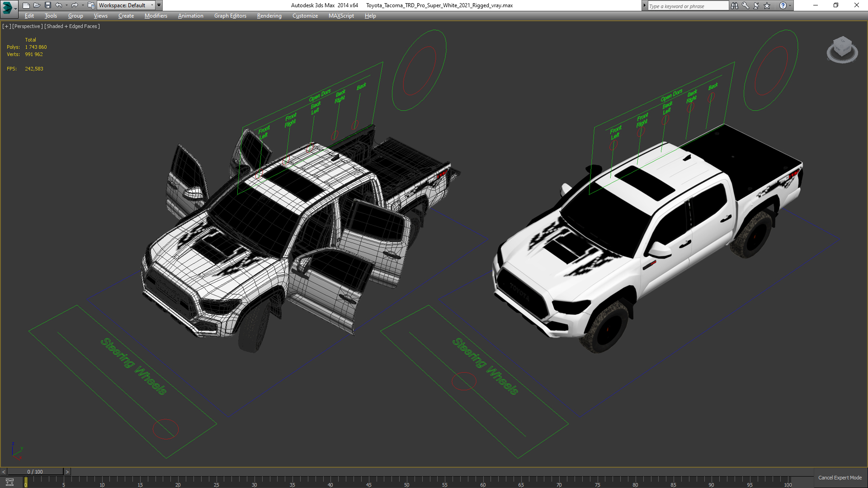Click the Favorites star icon
The height and width of the screenshot is (488, 868).
[x=767, y=5]
